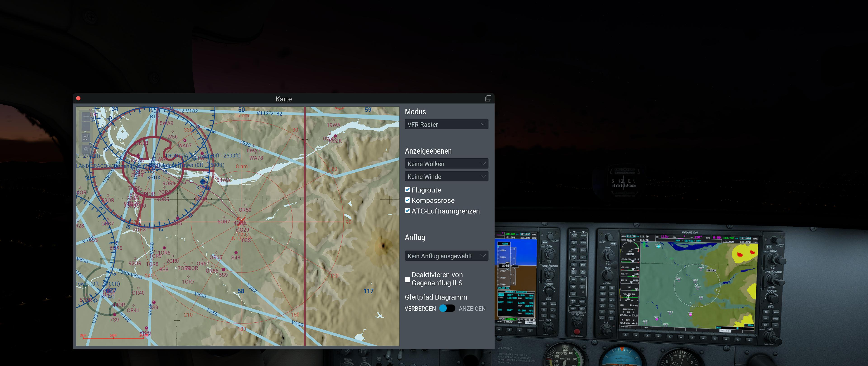Disable ATC-Luftraumgrenzen checkbox
Image resolution: width=868 pixels, height=366 pixels.
[407, 211]
